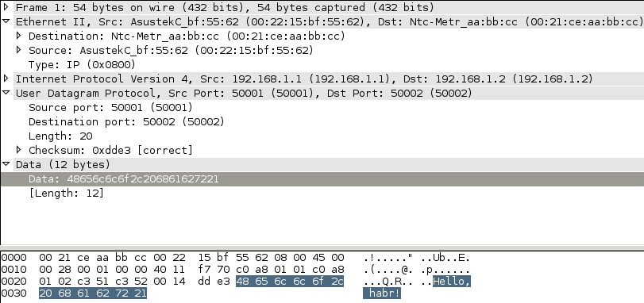Click hex byte e3 in row 0020
This screenshot has width=644, height=303.
tap(223, 282)
